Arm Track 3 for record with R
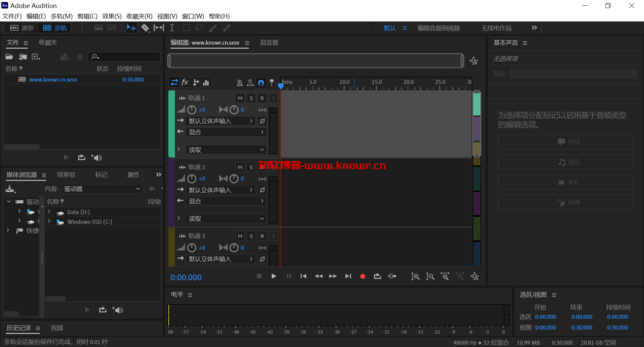Screen dimensions: 644x347 262,236
